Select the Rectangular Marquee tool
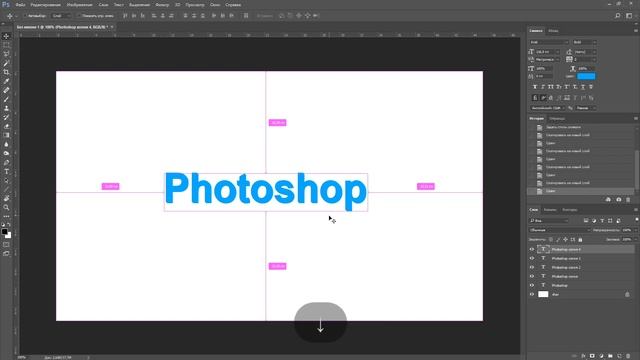The width and height of the screenshot is (640, 360). [x=6, y=45]
